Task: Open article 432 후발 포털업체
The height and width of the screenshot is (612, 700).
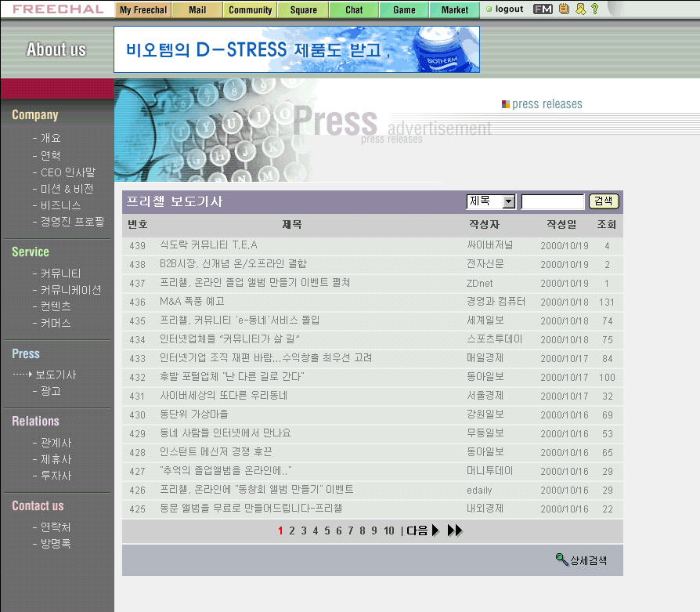Action: tap(232, 376)
